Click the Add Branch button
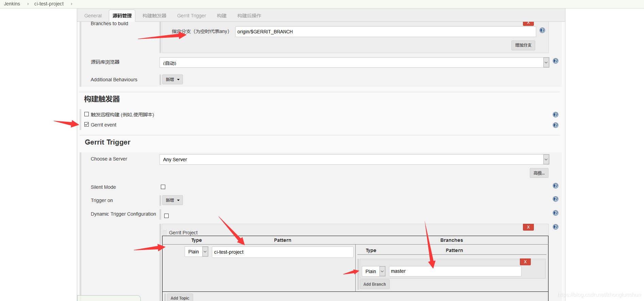 (x=374, y=284)
